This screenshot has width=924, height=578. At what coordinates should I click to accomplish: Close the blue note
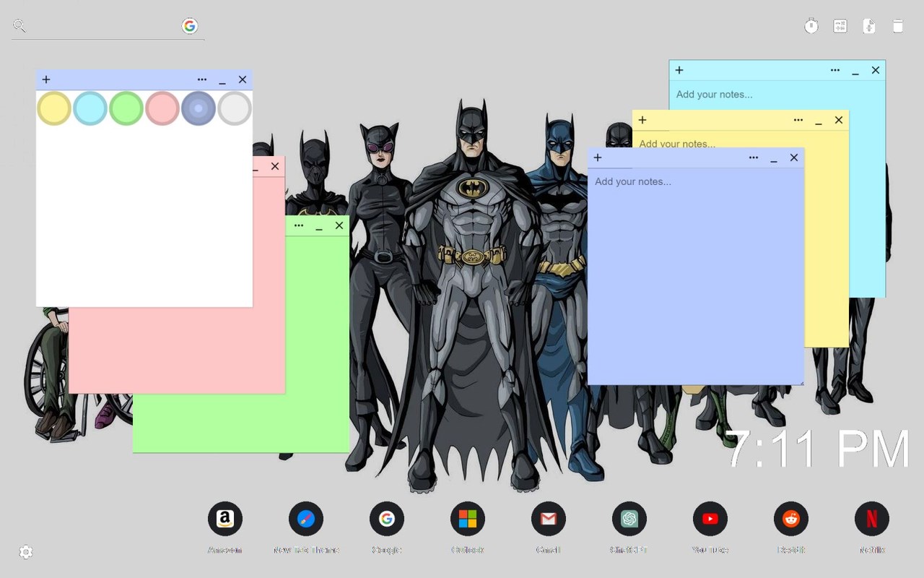point(794,158)
